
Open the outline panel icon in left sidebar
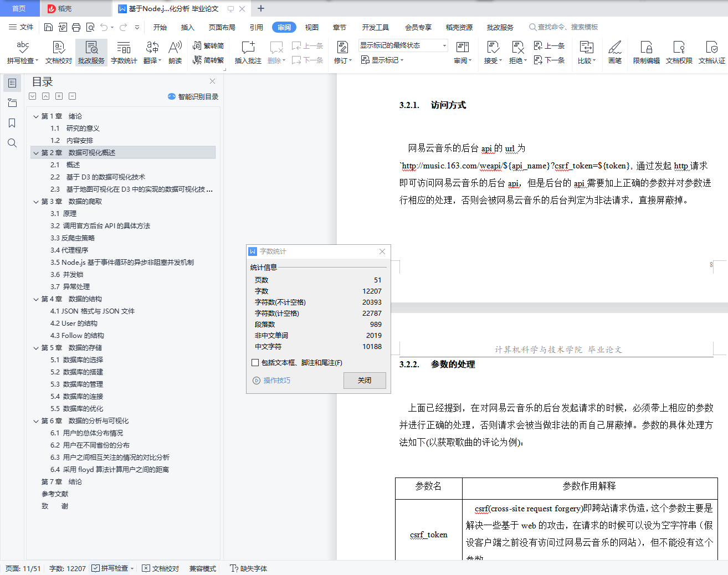pos(12,83)
